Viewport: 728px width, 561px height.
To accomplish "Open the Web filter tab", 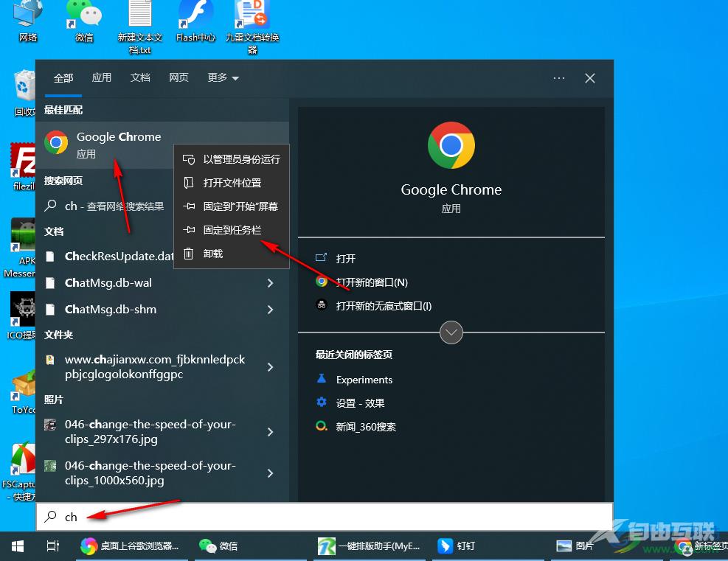I will [x=178, y=77].
